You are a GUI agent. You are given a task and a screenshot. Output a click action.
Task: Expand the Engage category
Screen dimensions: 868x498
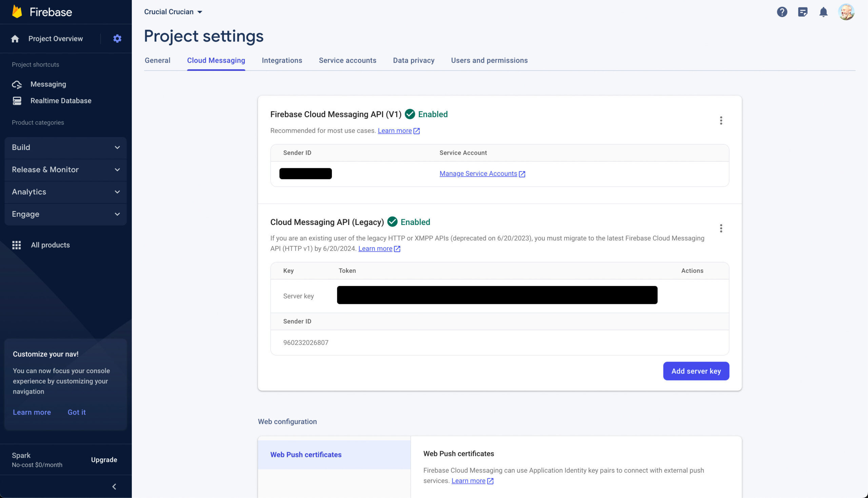point(66,214)
